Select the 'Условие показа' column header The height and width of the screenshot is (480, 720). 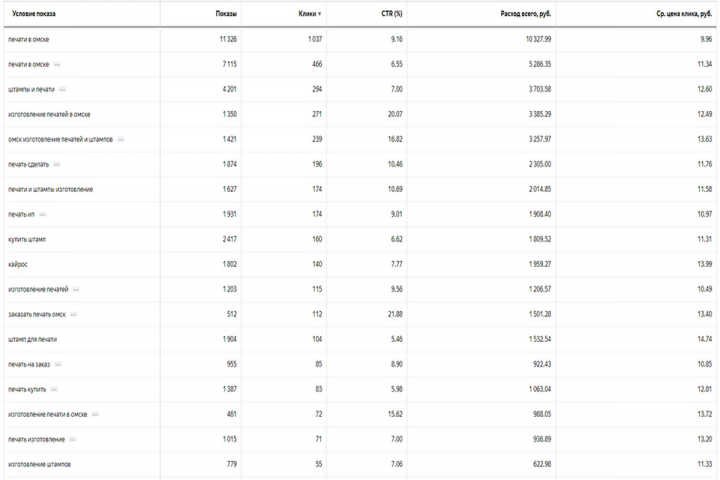pyautogui.click(x=34, y=14)
